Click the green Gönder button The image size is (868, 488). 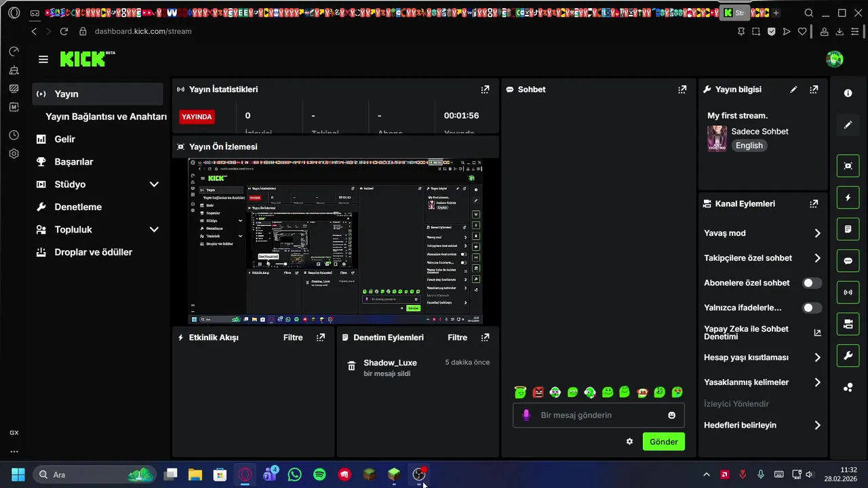[x=664, y=442]
